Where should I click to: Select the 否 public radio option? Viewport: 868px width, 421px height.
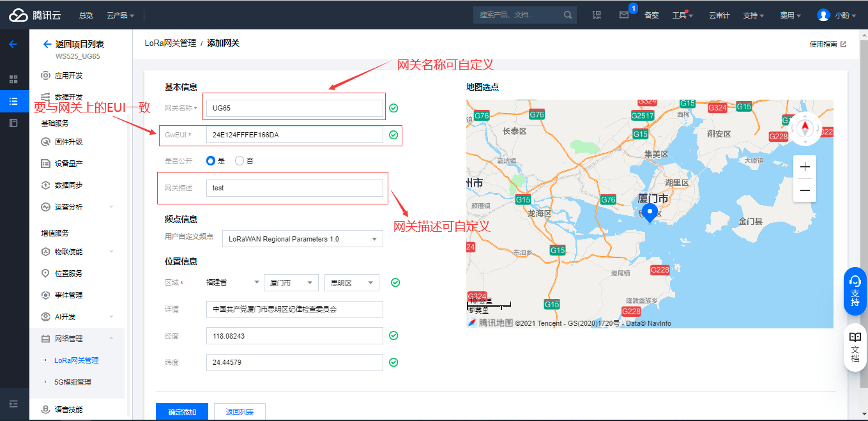(240, 161)
